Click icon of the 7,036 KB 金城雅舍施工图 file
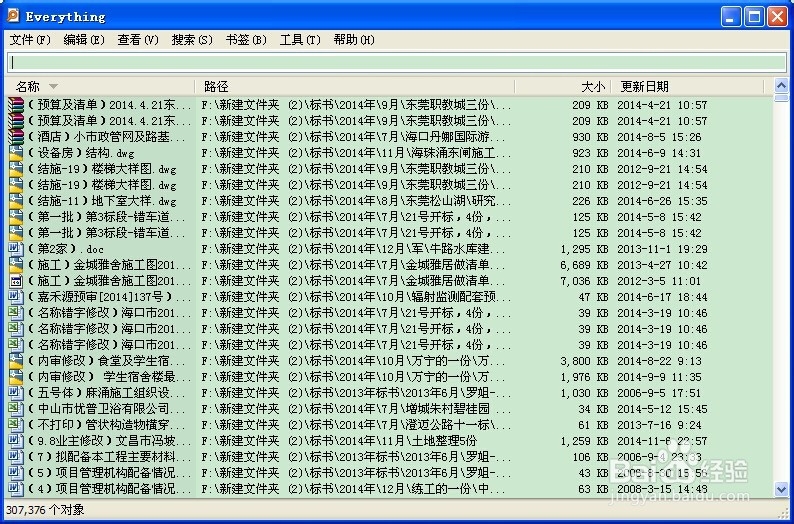This screenshot has width=794, height=524. click(x=16, y=281)
